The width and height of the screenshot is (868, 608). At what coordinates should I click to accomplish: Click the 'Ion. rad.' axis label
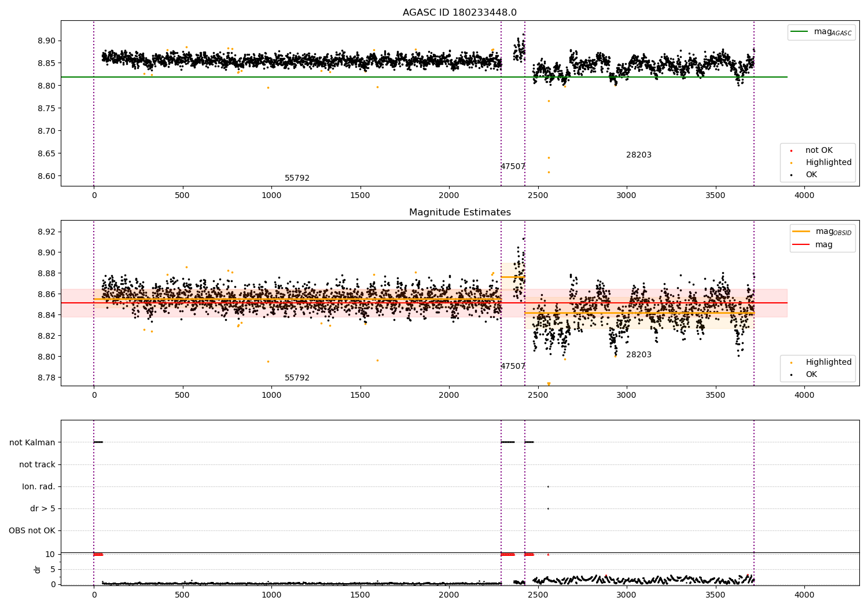(39, 486)
